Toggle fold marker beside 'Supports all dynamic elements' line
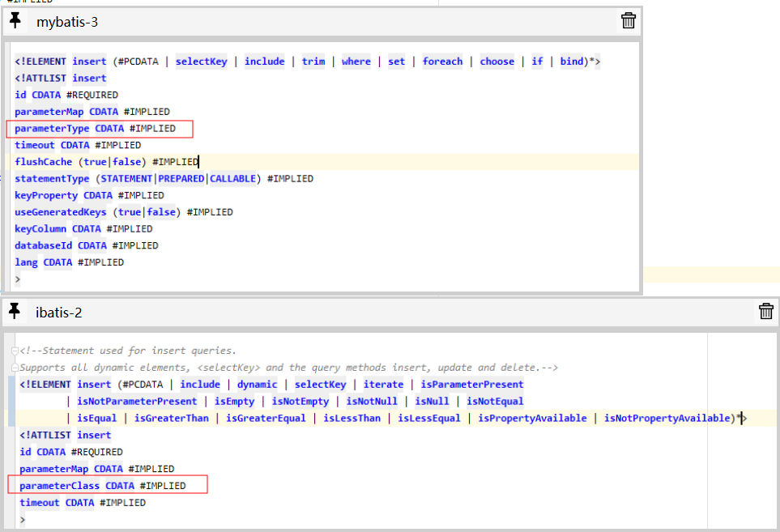This screenshot has height=532, width=780. point(15,368)
